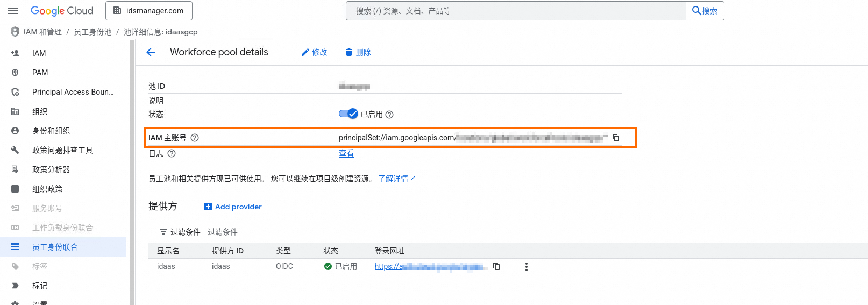Go to the 员工身份池 breadcrumb
Screen dimensions: 868x305
coord(93,32)
